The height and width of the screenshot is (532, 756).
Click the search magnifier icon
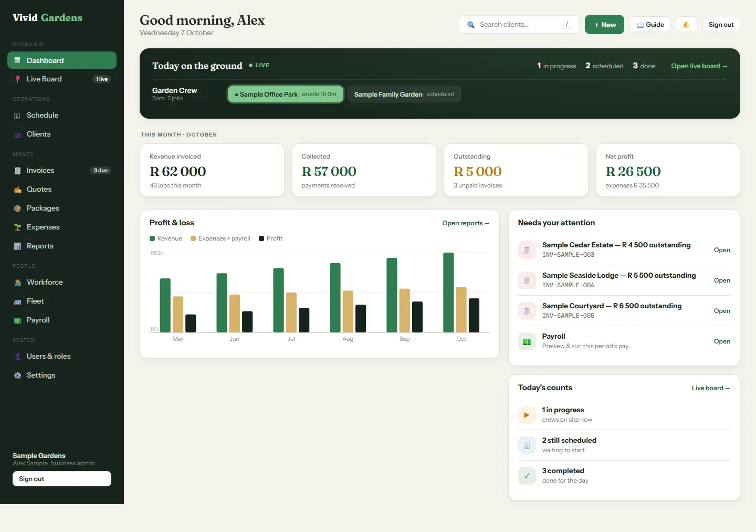coord(471,25)
